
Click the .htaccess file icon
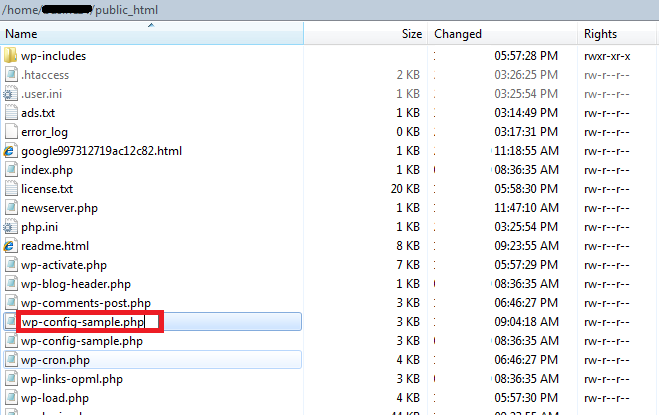[10, 75]
